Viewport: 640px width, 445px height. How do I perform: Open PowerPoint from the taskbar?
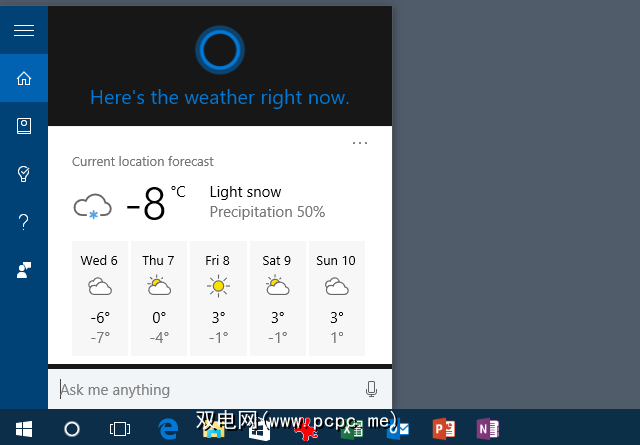443,429
